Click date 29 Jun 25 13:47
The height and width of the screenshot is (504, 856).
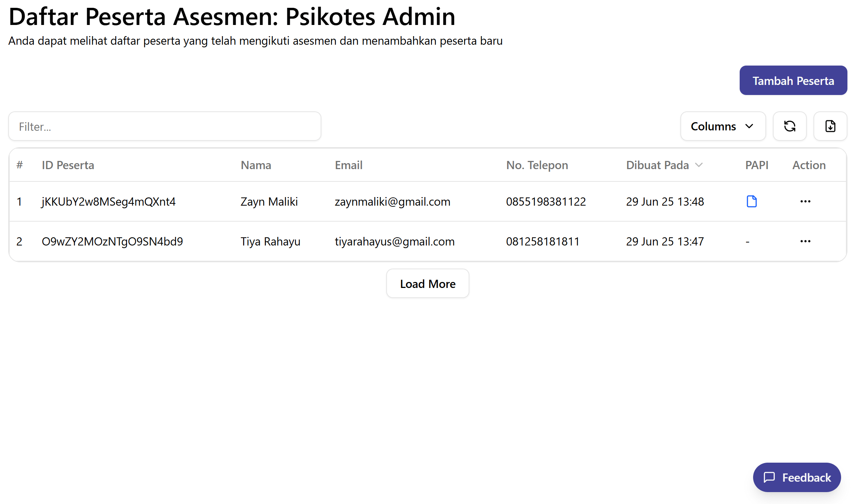point(665,241)
